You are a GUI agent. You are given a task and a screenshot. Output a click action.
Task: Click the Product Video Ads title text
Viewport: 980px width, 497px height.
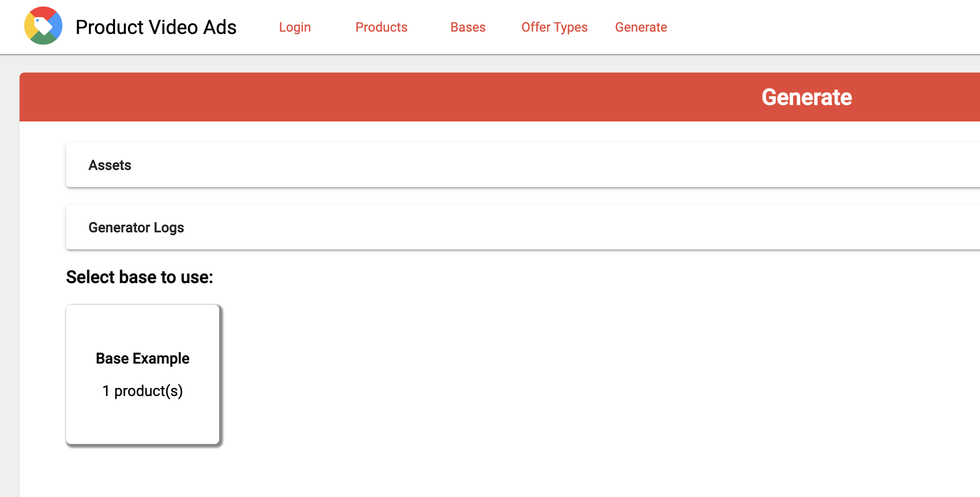click(156, 27)
